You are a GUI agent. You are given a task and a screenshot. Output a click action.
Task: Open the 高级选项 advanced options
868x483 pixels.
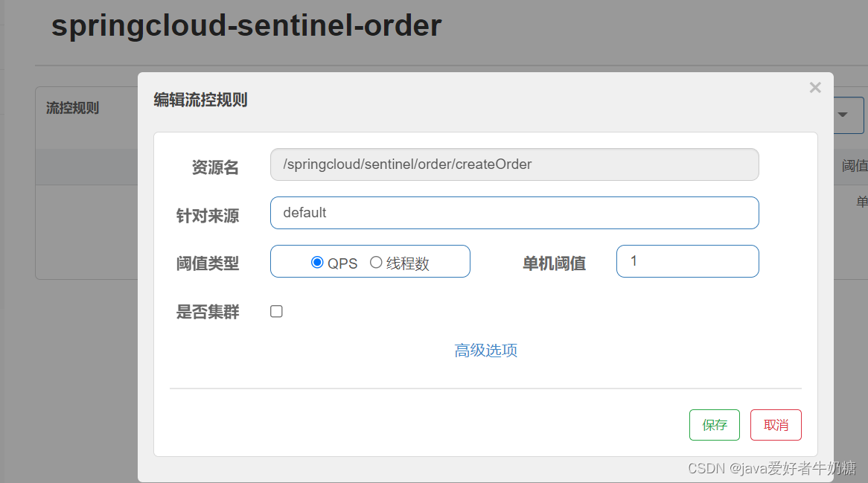[x=485, y=350]
